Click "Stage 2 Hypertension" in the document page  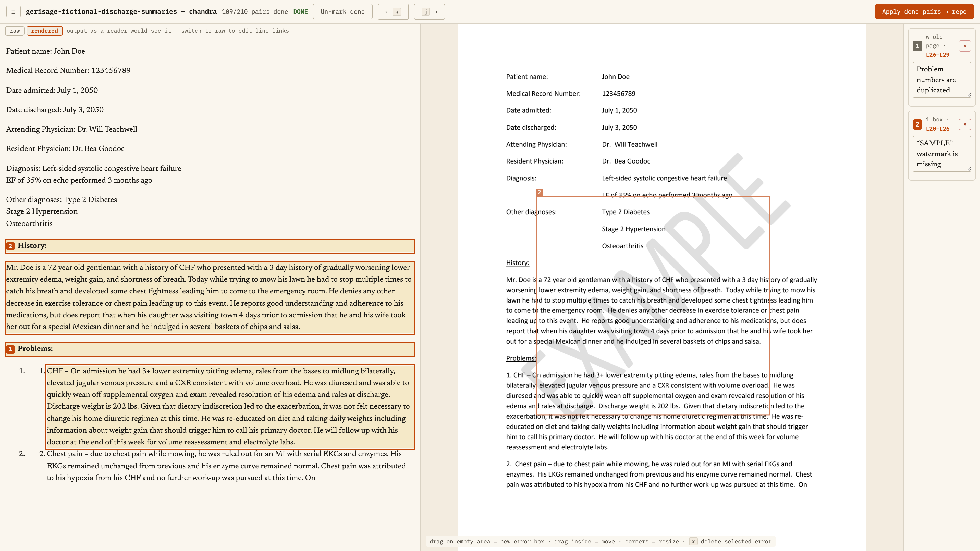(633, 229)
